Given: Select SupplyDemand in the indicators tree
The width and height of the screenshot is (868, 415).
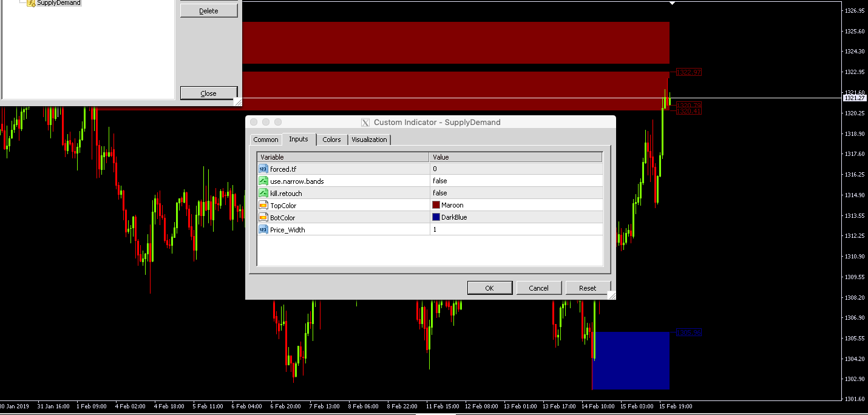Looking at the screenshot, I should [59, 3].
